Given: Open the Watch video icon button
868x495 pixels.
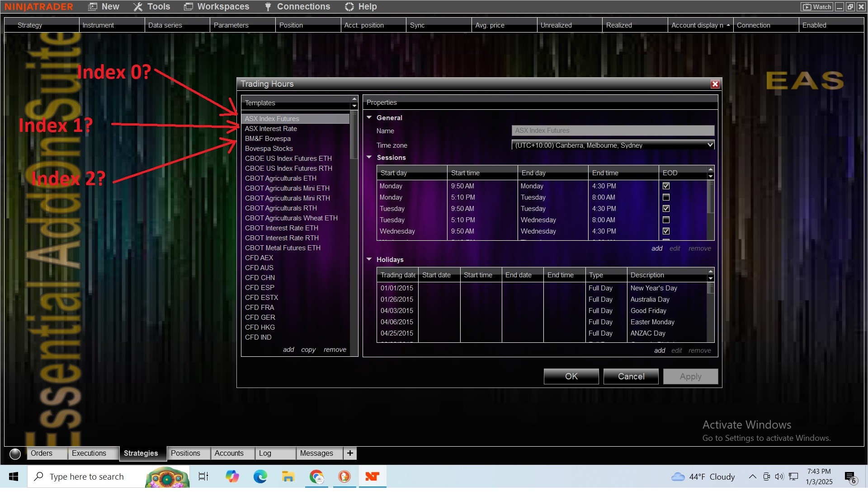Looking at the screenshot, I should click(817, 7).
